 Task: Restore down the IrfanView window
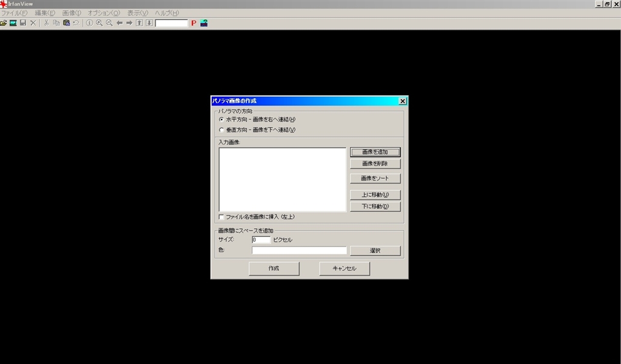pos(606,4)
